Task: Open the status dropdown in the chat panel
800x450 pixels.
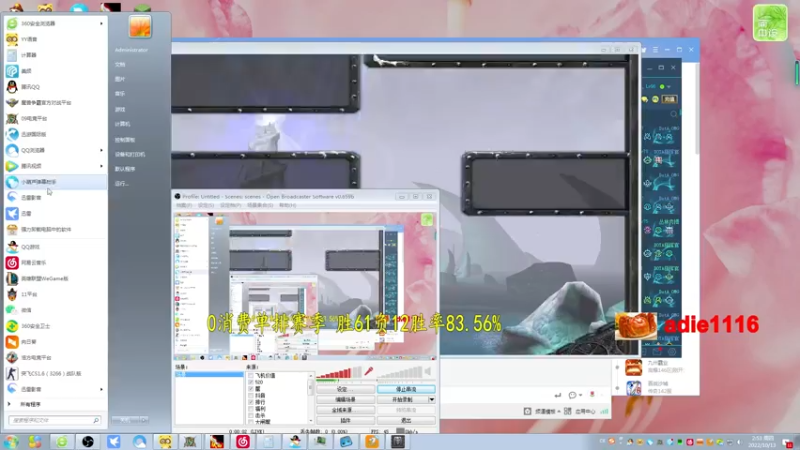Action: point(668,87)
